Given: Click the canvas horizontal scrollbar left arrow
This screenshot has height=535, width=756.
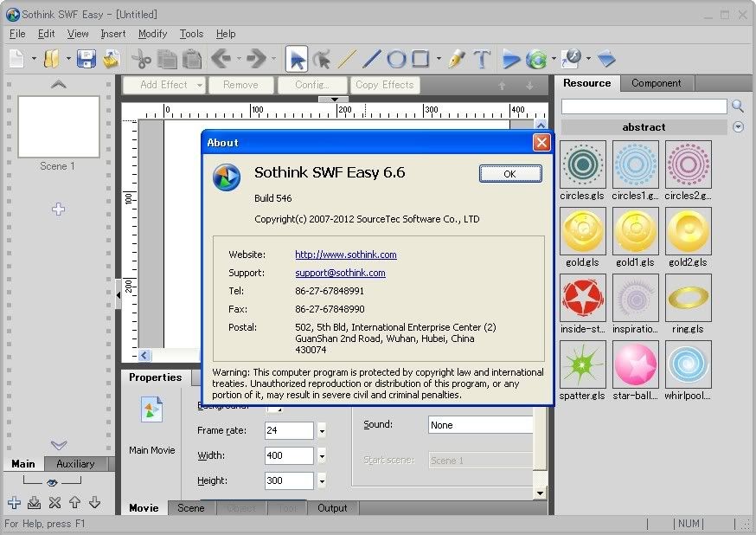Looking at the screenshot, I should (x=144, y=356).
